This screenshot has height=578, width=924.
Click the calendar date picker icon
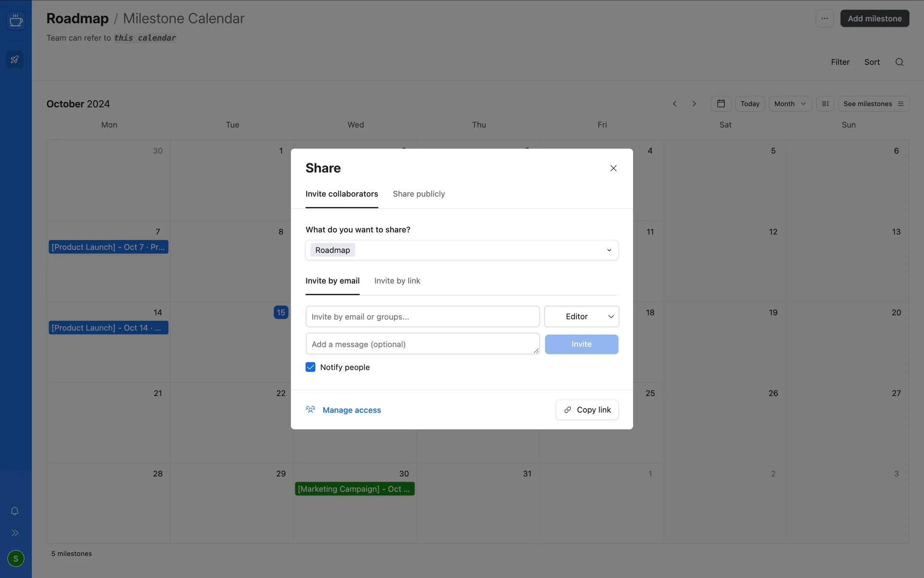721,104
